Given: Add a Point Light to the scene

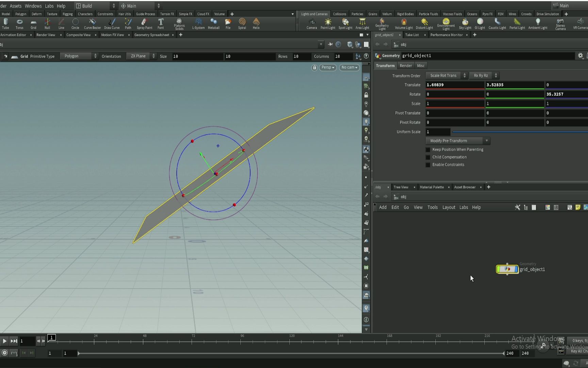Looking at the screenshot, I should [328, 23].
